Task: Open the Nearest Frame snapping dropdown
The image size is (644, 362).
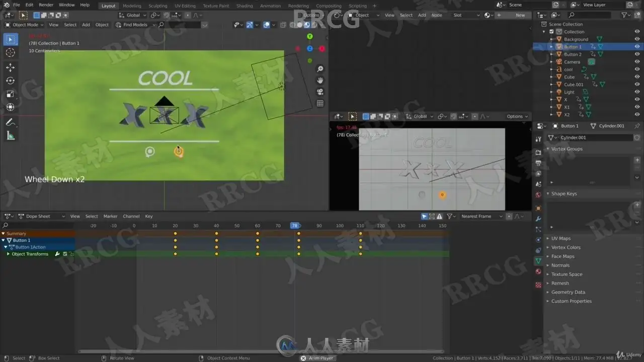Action: pos(481,216)
